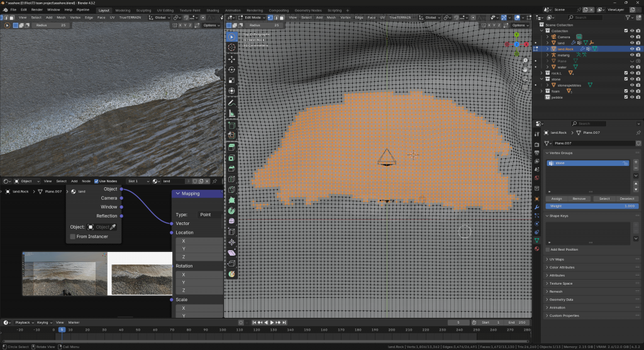Activate the Cursor tool in the viewport toolbar
Screen dimensions: 644x350
[231, 47]
